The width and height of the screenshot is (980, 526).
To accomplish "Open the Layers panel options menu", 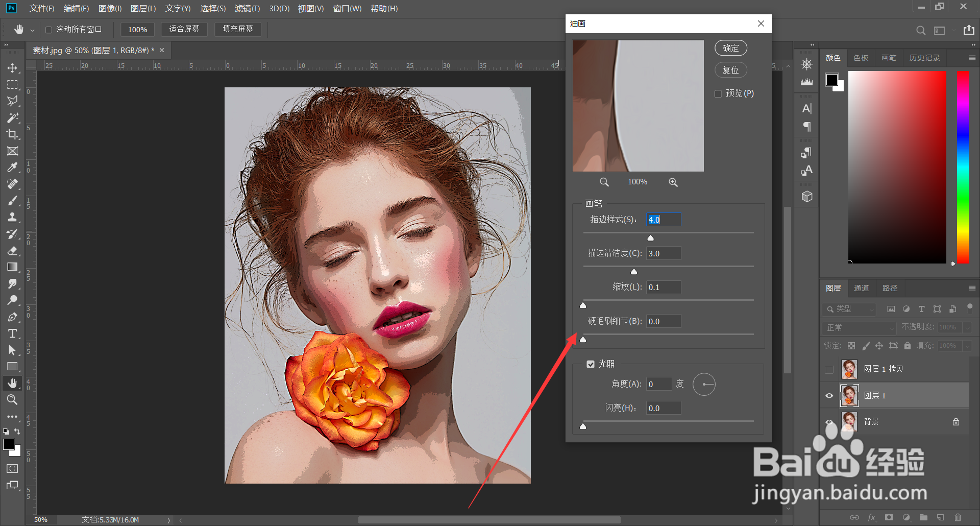I will pyautogui.click(x=972, y=289).
